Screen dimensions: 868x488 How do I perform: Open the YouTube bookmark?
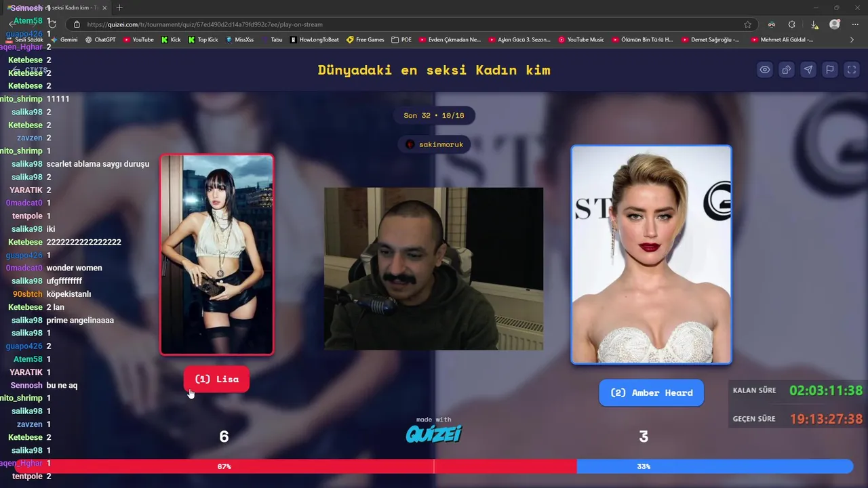click(x=138, y=40)
